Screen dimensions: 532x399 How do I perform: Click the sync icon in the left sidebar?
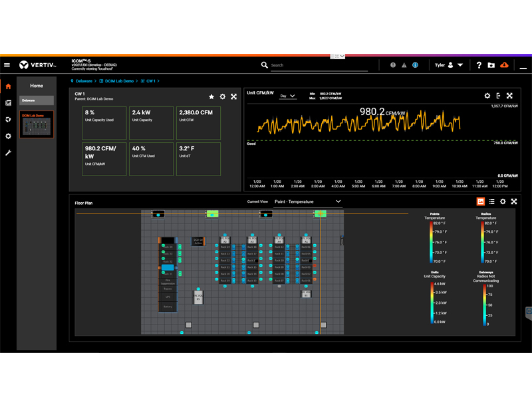point(7,120)
